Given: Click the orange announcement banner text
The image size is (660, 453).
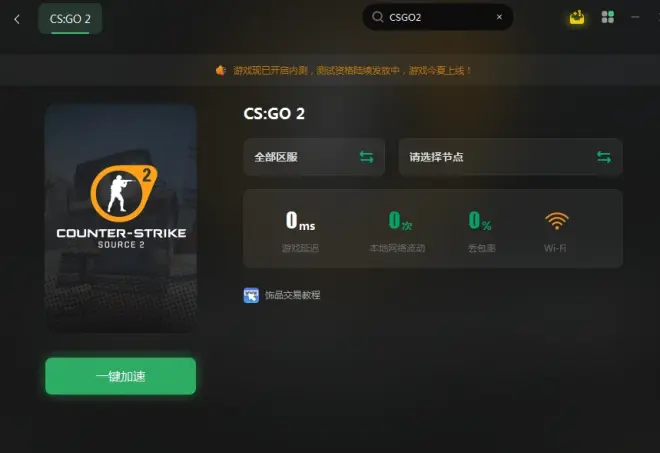Looking at the screenshot, I should pos(352,70).
